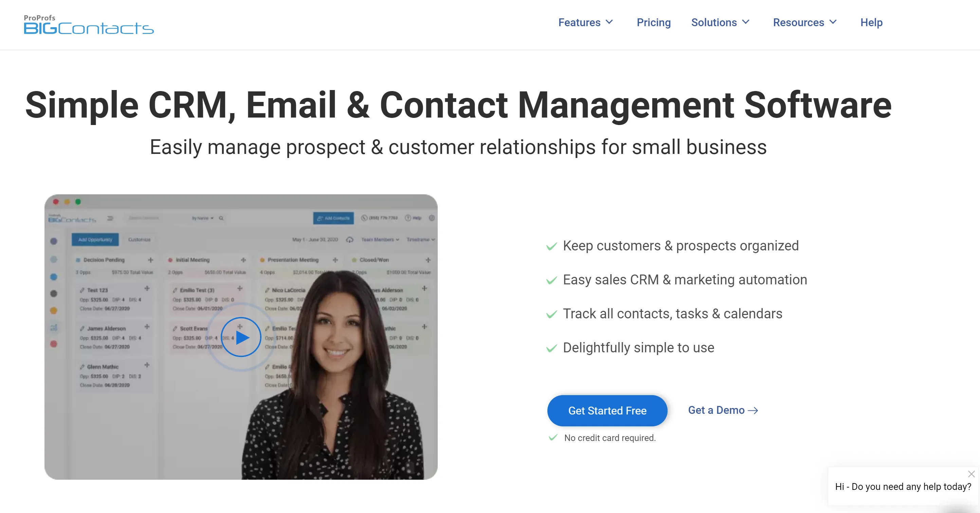Play the product demo video

tap(241, 337)
